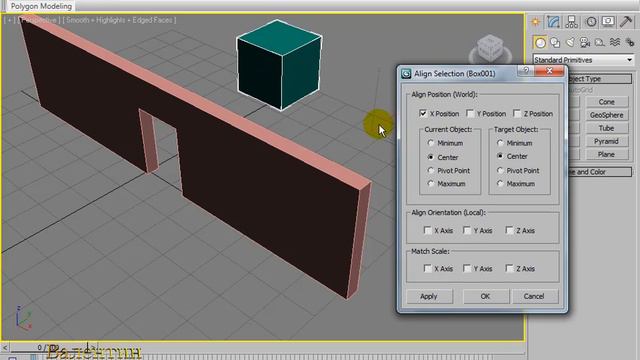This screenshot has width=640, height=360.
Task: Open the Utilities hammer tab
Action: point(626,22)
